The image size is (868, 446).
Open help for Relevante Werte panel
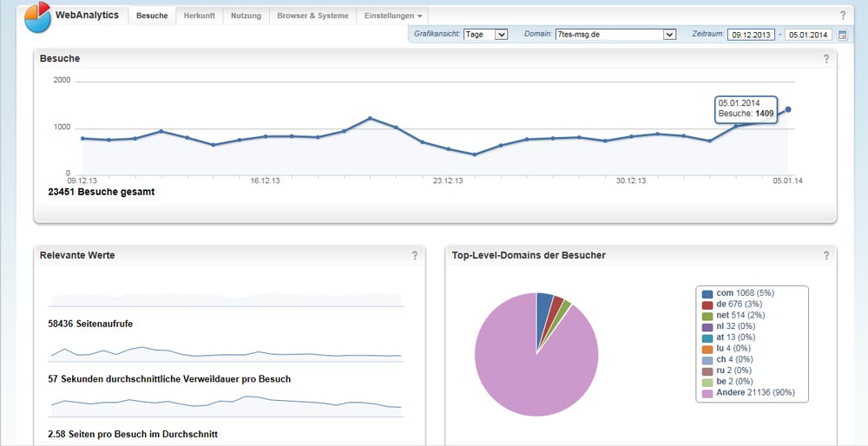[x=415, y=255]
